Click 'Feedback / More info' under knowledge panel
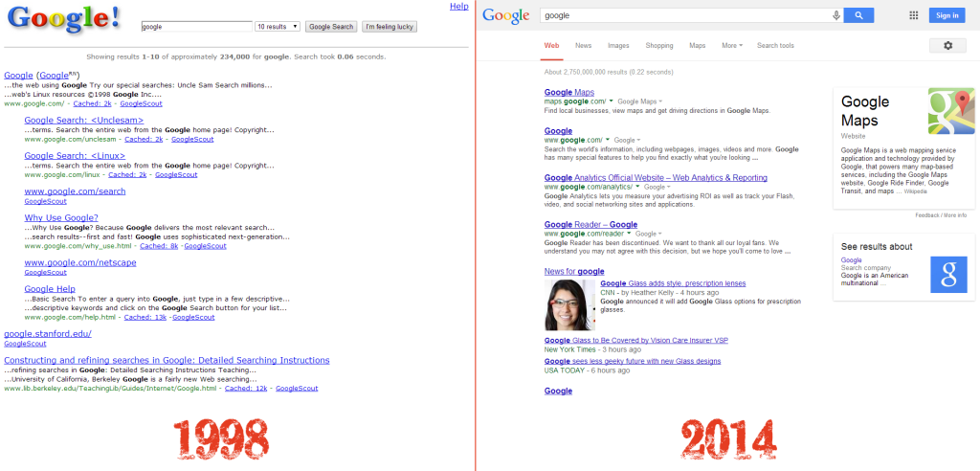 coord(942,215)
